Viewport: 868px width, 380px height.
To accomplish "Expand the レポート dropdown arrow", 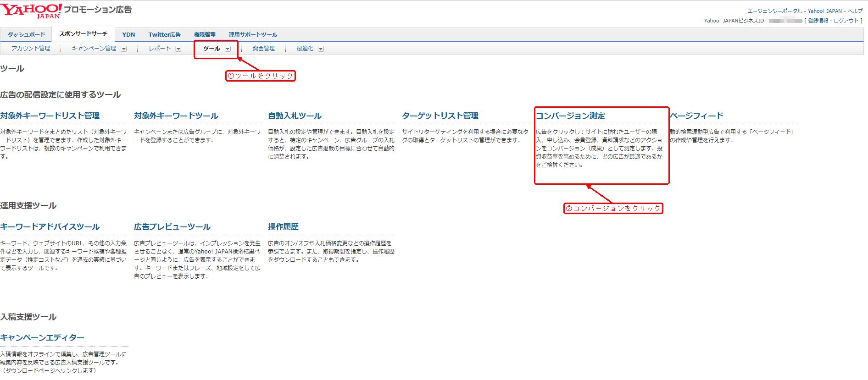I will tap(178, 49).
